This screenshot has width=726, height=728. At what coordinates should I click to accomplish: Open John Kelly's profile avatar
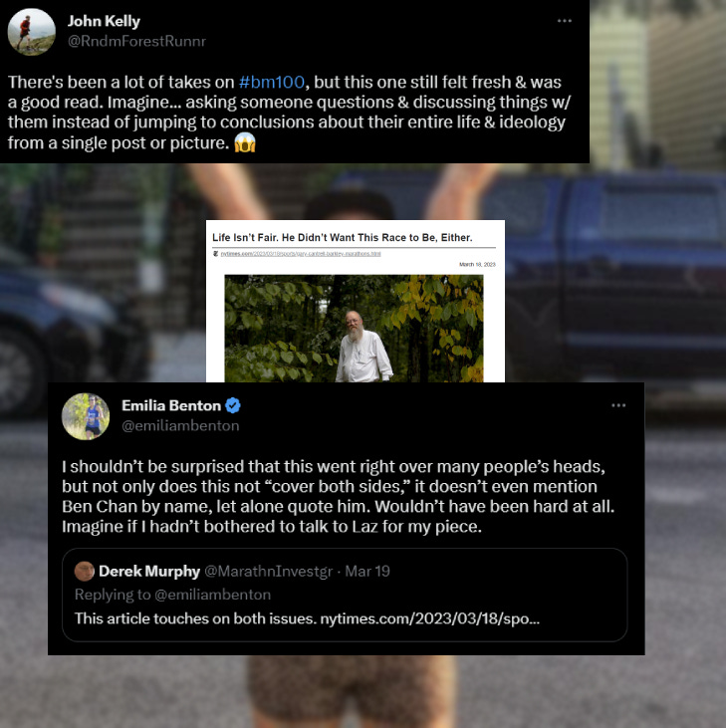pos(32,32)
